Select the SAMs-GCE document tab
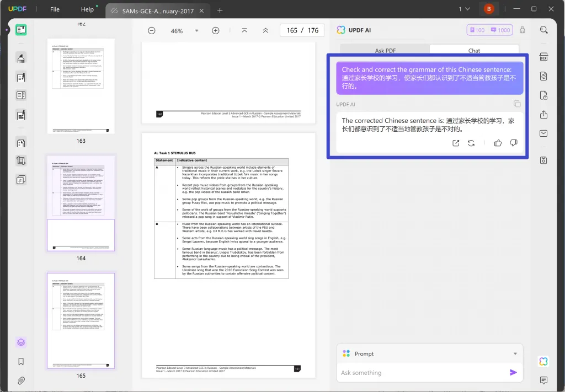The width and height of the screenshot is (565, 392). 157,11
